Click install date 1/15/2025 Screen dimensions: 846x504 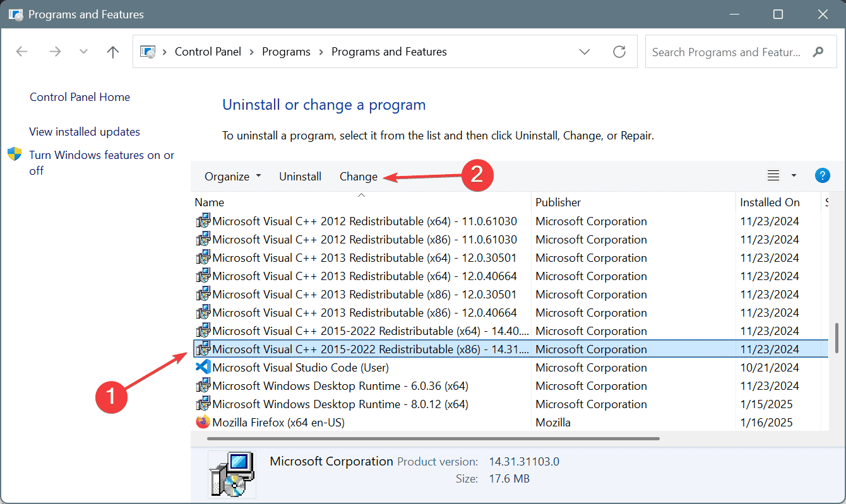coord(766,404)
